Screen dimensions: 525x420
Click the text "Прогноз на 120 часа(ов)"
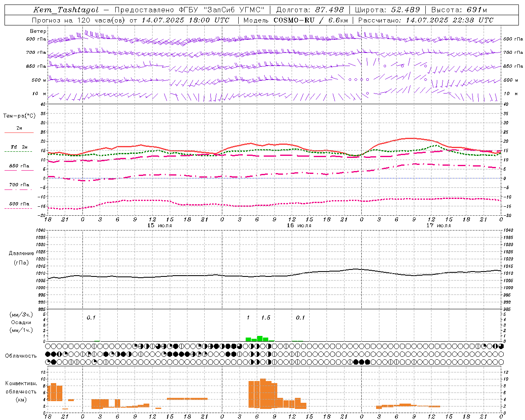pos(78,20)
